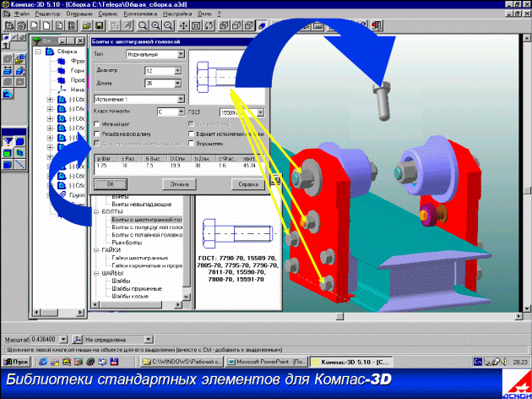
Task: Click the Zoom in magnifier icon
Action: pos(155,25)
